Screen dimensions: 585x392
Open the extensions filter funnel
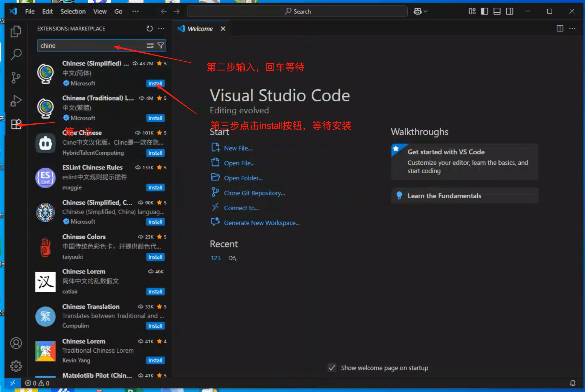161,46
